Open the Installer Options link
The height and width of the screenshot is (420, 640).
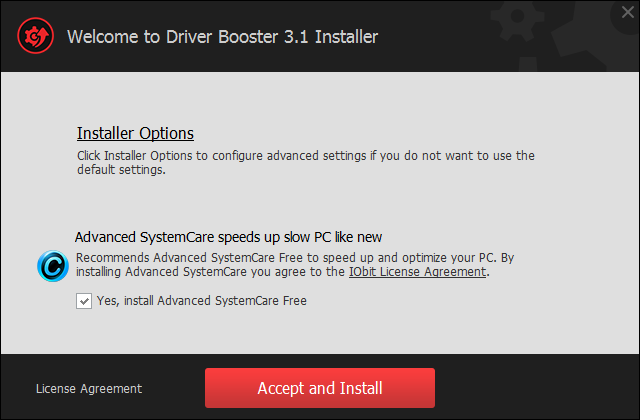[x=135, y=133]
